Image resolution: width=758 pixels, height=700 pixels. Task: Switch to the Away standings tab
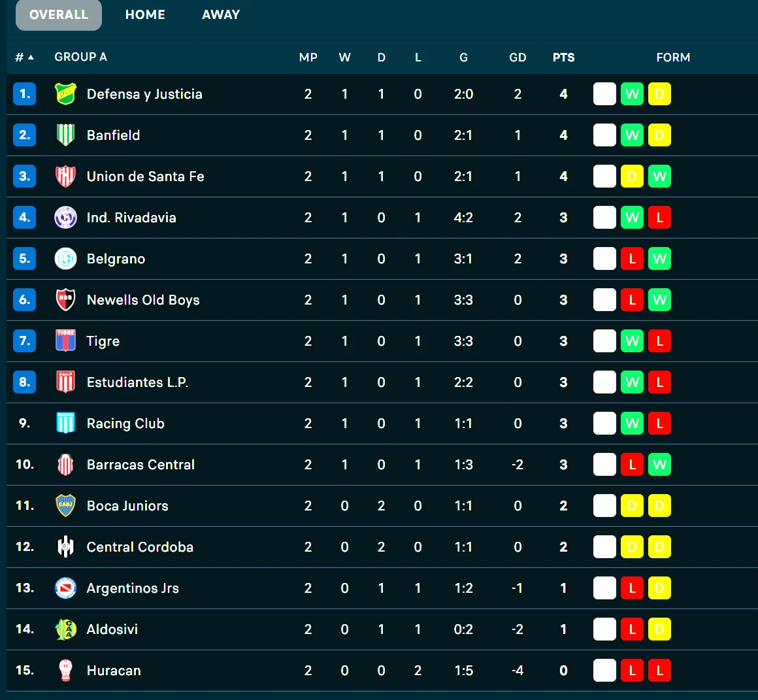221,14
